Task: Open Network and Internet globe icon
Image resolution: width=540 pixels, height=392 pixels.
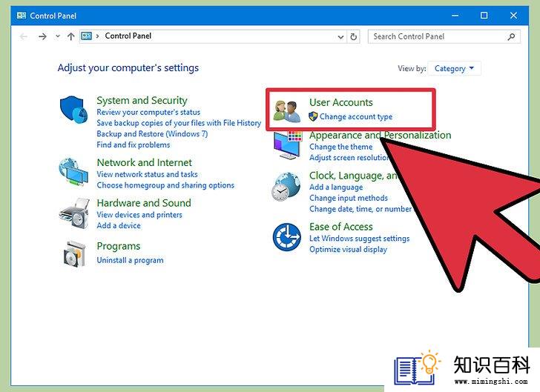Action: pyautogui.click(x=73, y=172)
